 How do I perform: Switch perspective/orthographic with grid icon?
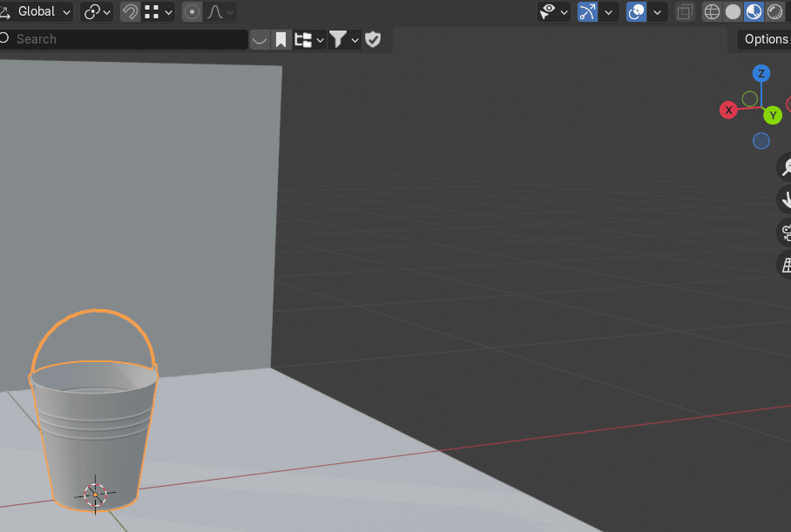pyautogui.click(x=785, y=266)
